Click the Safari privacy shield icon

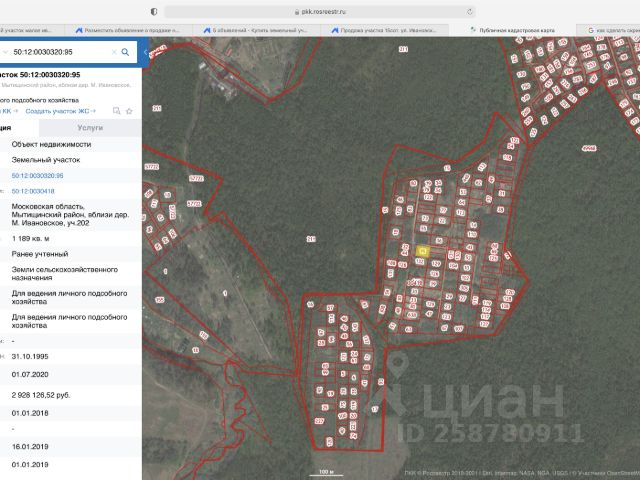tap(154, 12)
